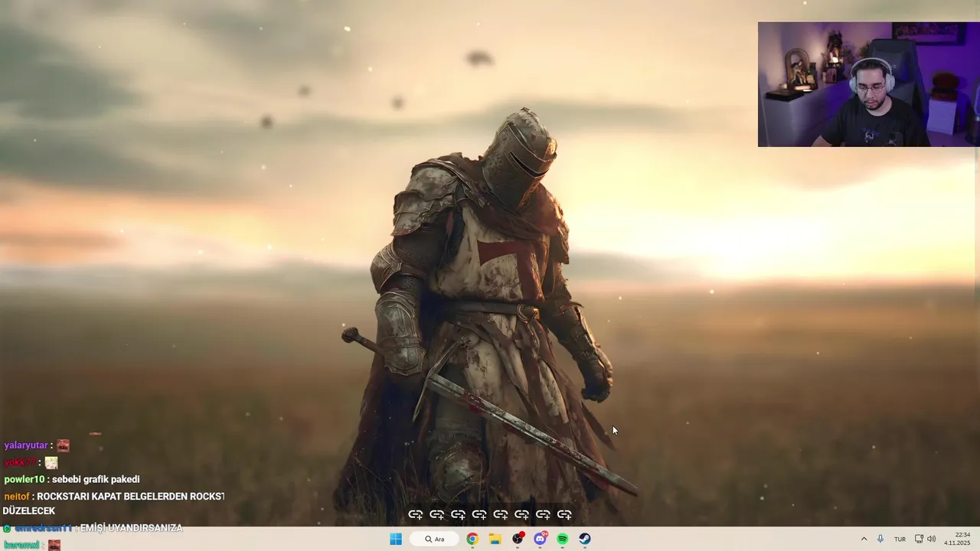Open the clock showing 22:34 4.11.2025
The width and height of the screenshot is (980, 551).
point(958,539)
